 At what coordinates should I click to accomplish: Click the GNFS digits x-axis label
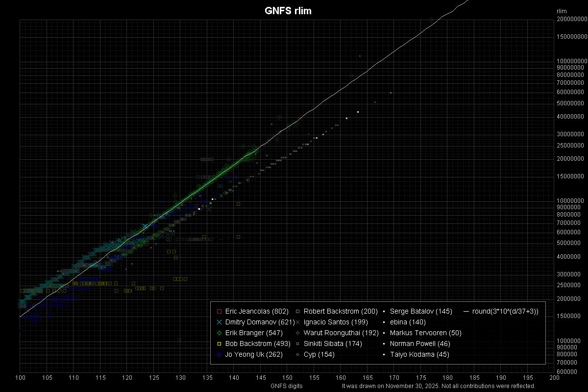[x=287, y=386]
